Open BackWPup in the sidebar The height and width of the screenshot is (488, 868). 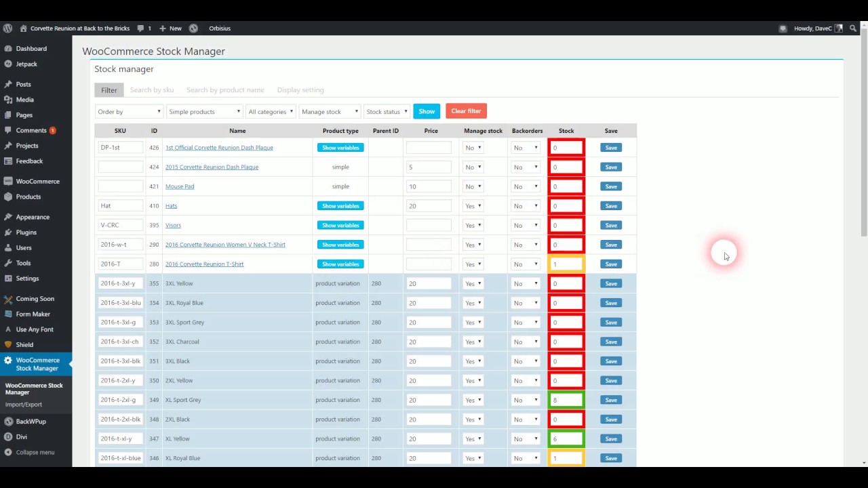coord(31,422)
